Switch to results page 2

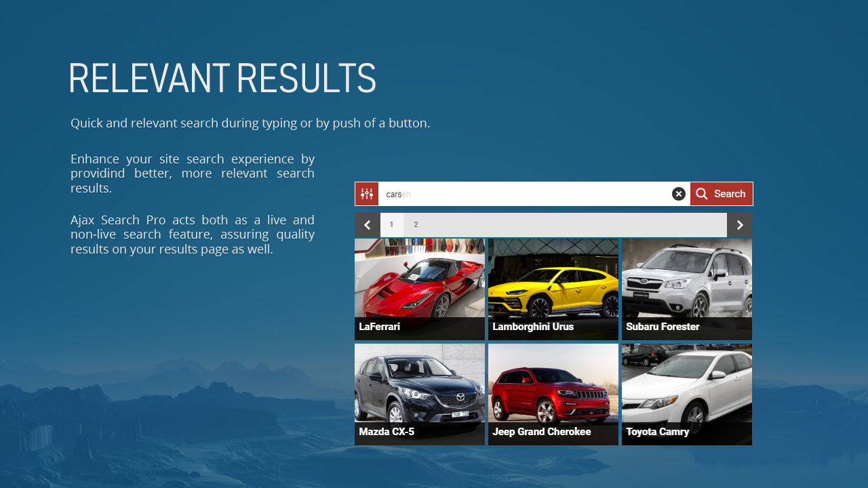[415, 224]
